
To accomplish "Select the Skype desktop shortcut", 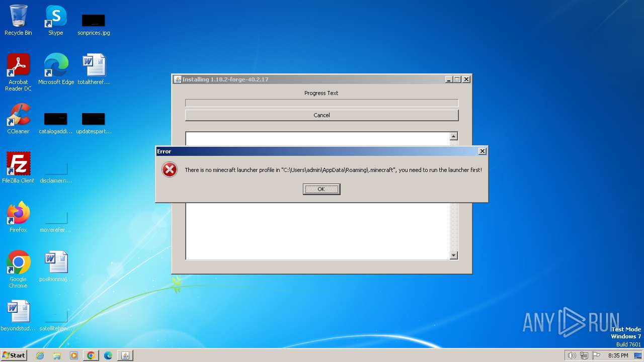I will point(56,20).
